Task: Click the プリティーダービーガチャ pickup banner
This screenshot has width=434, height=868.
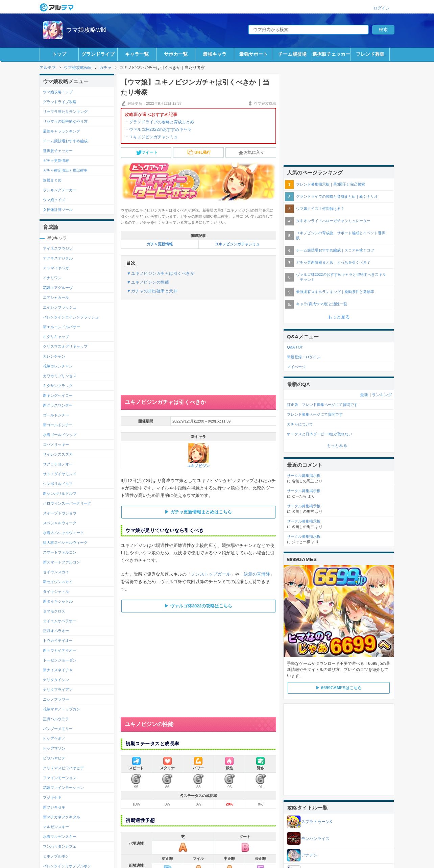Action: click(198, 182)
